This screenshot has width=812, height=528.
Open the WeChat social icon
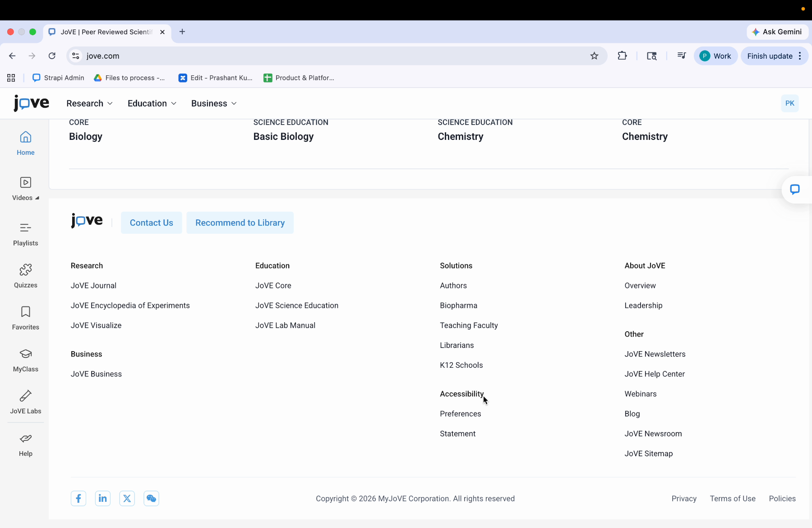[152, 499]
